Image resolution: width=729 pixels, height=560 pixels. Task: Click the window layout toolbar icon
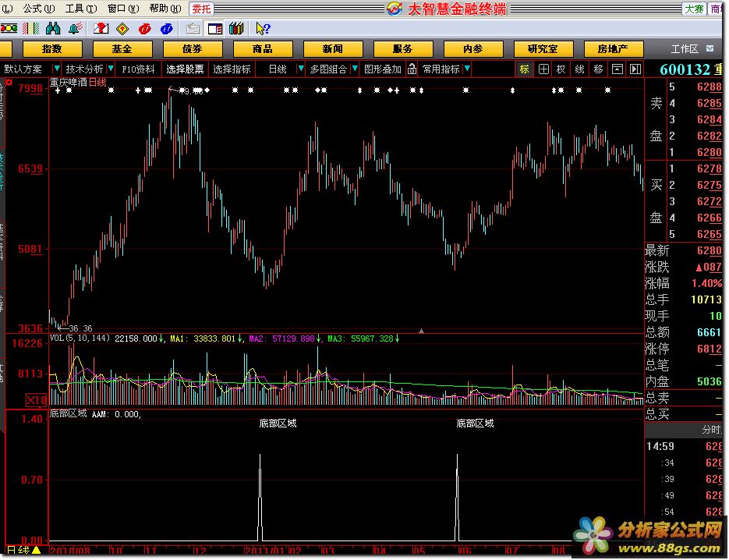point(214,29)
